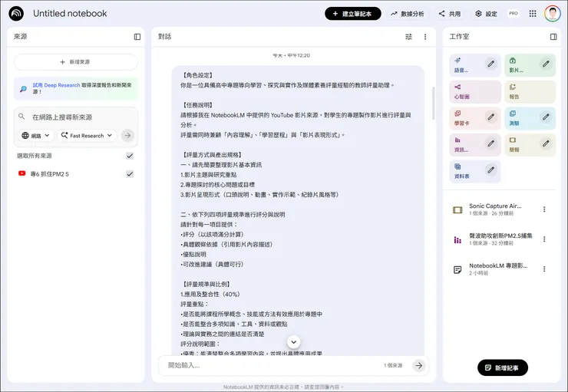This screenshot has height=392, width=568.
Task: Open more options for NotebookLM 專題影 note
Action: click(x=544, y=269)
